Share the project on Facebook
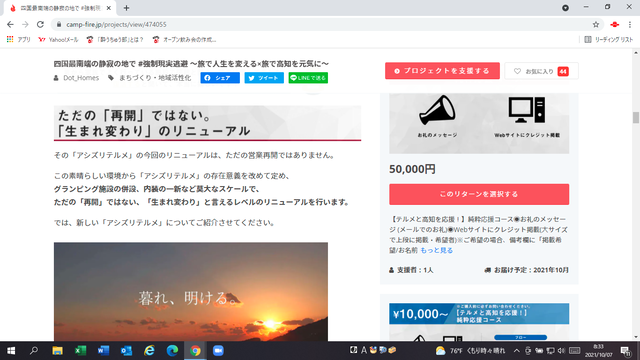The width and height of the screenshot is (640, 360). tap(220, 78)
